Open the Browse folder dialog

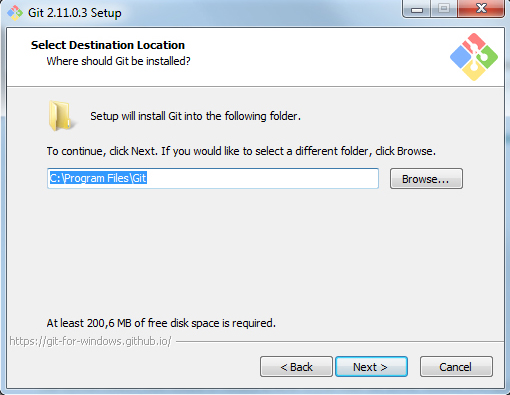point(426,179)
